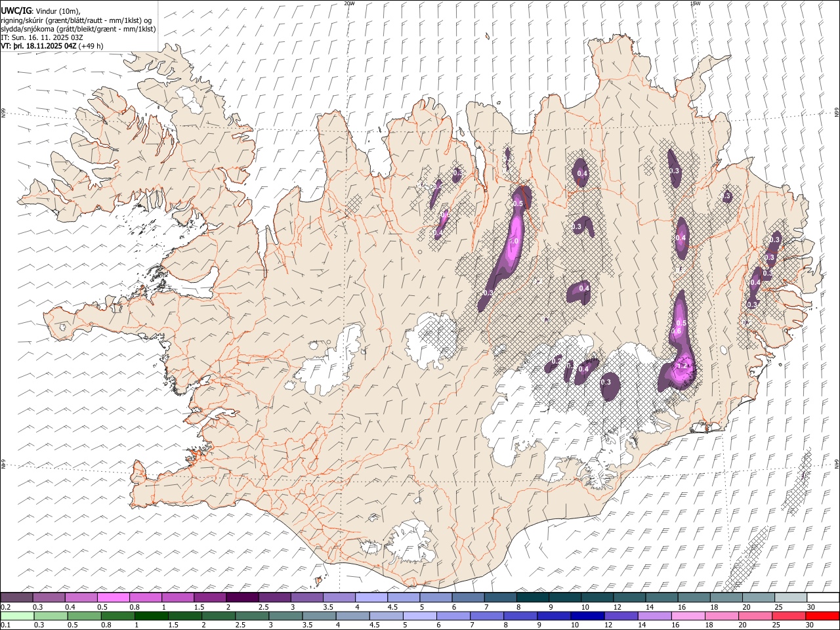Select the bright pink 0.5 snow legend swatch
Screen dimensions: 840x630
pyautogui.click(x=113, y=597)
